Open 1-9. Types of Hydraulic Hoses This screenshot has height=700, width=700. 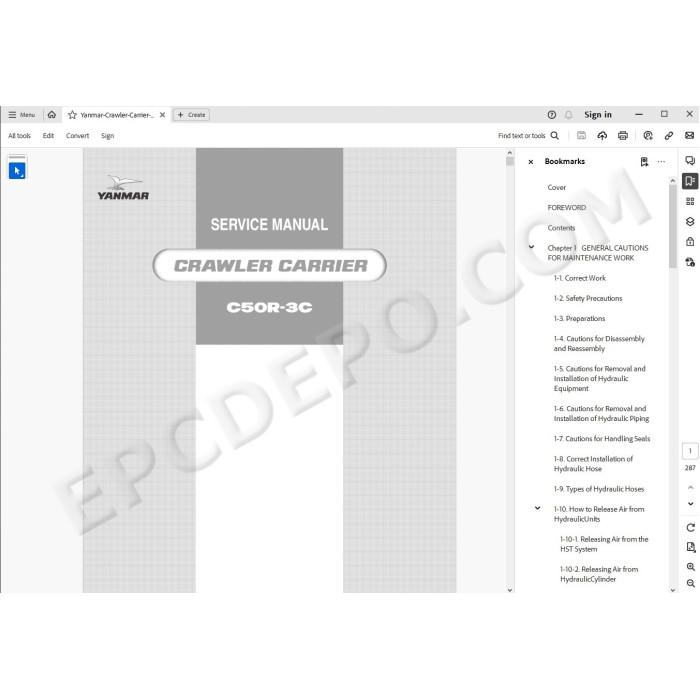[x=599, y=489]
